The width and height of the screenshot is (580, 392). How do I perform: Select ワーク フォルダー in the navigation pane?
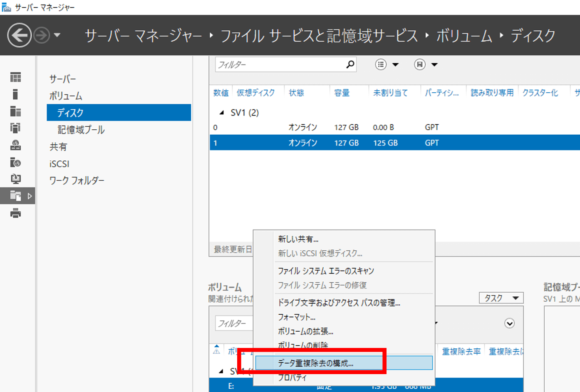point(77,180)
